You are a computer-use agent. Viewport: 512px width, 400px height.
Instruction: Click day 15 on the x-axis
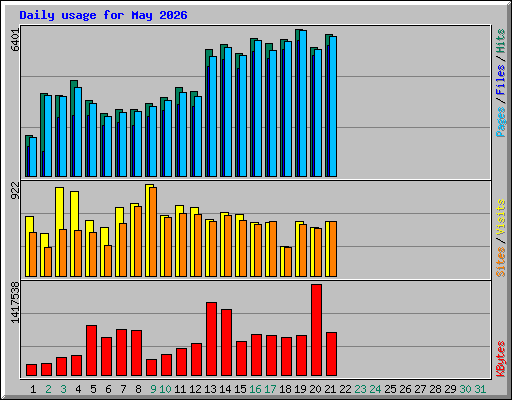240,389
